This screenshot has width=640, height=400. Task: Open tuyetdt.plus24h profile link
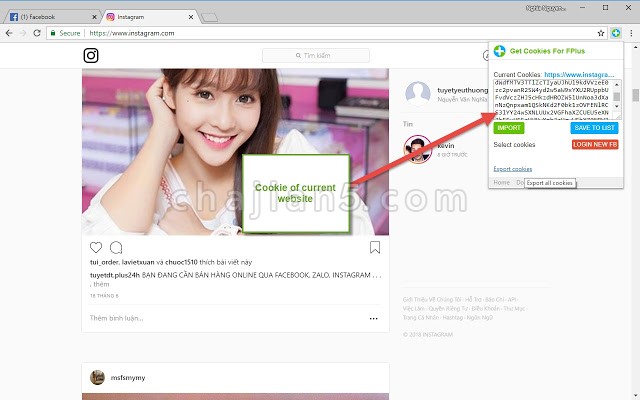click(x=115, y=275)
